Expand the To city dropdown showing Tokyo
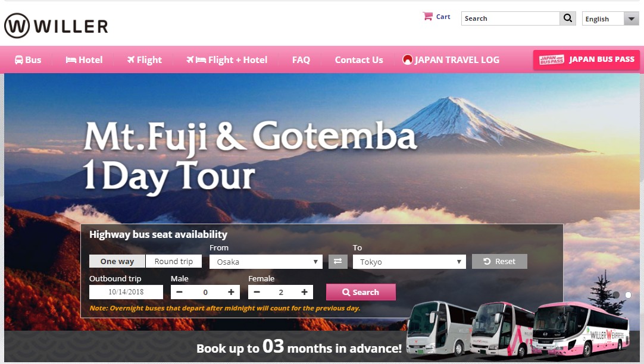This screenshot has height=364, width=644. tap(409, 262)
